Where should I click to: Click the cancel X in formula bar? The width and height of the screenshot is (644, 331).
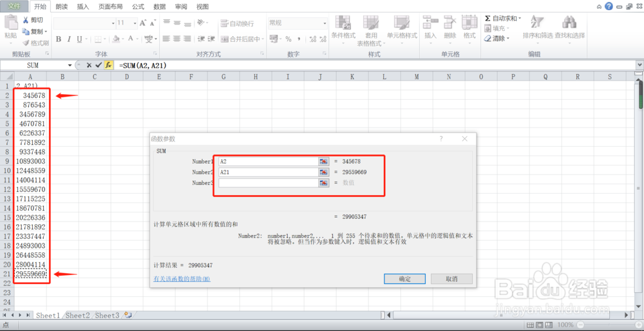[x=89, y=65]
